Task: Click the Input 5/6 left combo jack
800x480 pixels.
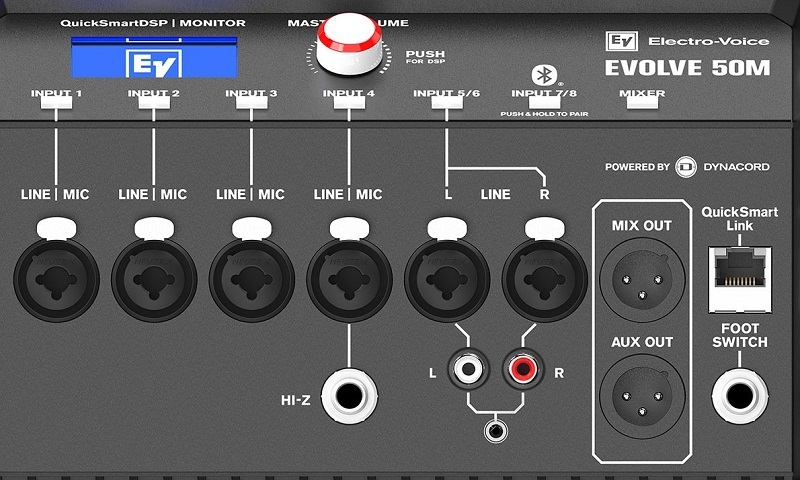Action: pyautogui.click(x=447, y=280)
